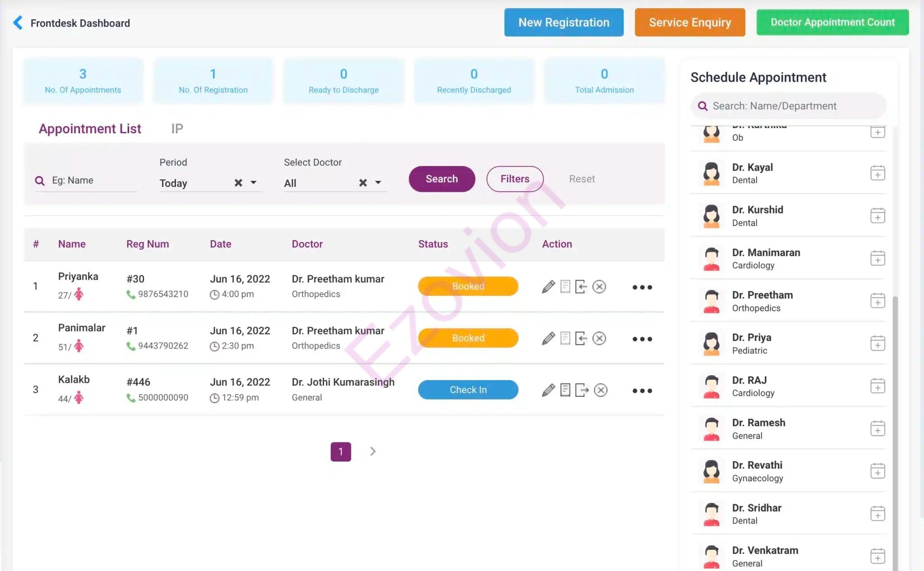Go to next page arrow in pagination
Image resolution: width=924 pixels, height=571 pixels.
tap(373, 451)
